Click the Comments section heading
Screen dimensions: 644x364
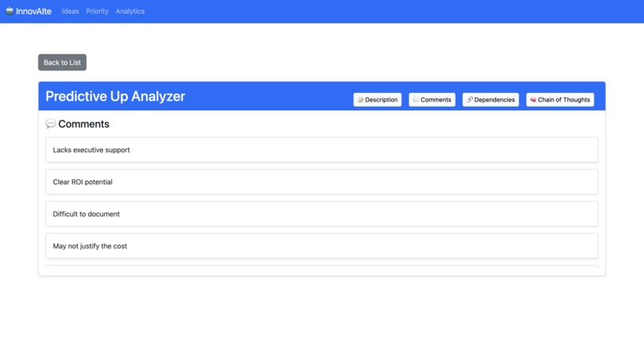tap(78, 124)
